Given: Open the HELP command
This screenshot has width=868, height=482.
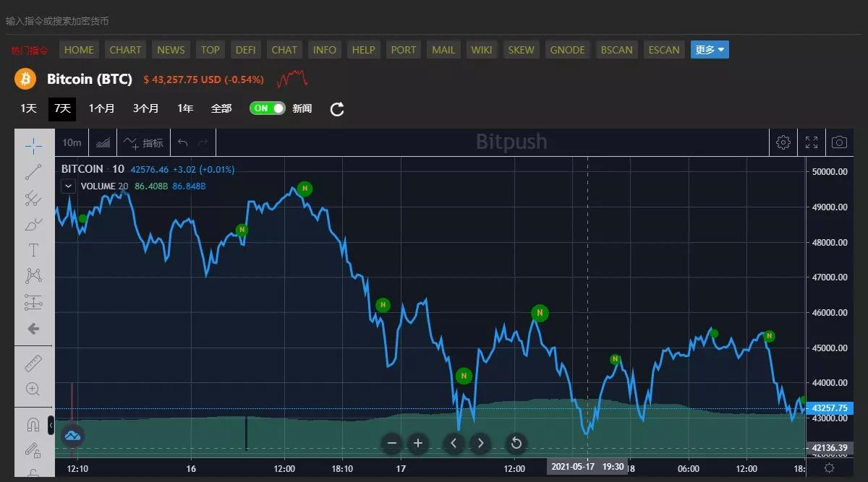Looking at the screenshot, I should pyautogui.click(x=363, y=50).
